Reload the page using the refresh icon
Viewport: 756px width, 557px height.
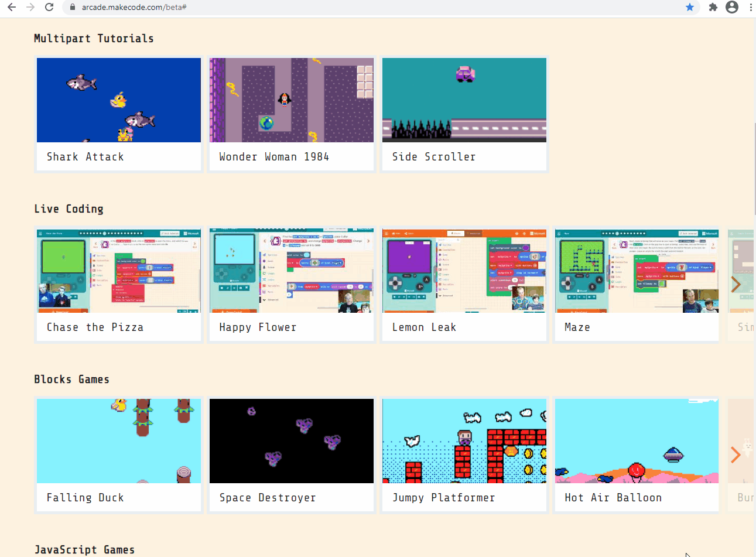pos(49,8)
